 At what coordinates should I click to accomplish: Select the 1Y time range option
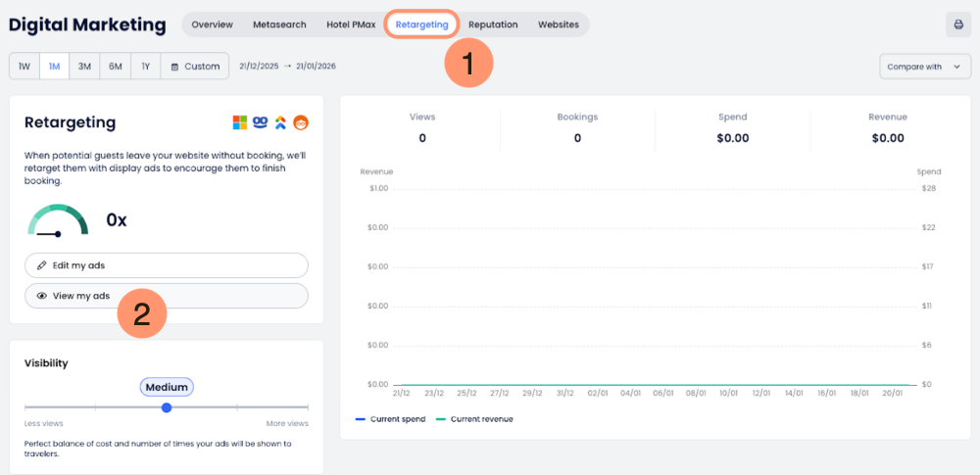click(x=145, y=67)
